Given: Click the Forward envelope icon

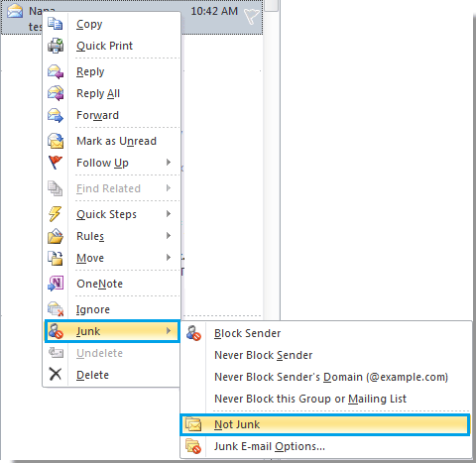Looking at the screenshot, I should pyautogui.click(x=56, y=115).
